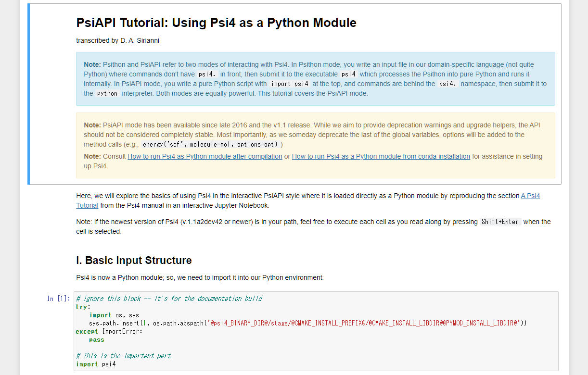Click the 'pass' statement in the code cell

[x=97, y=339]
